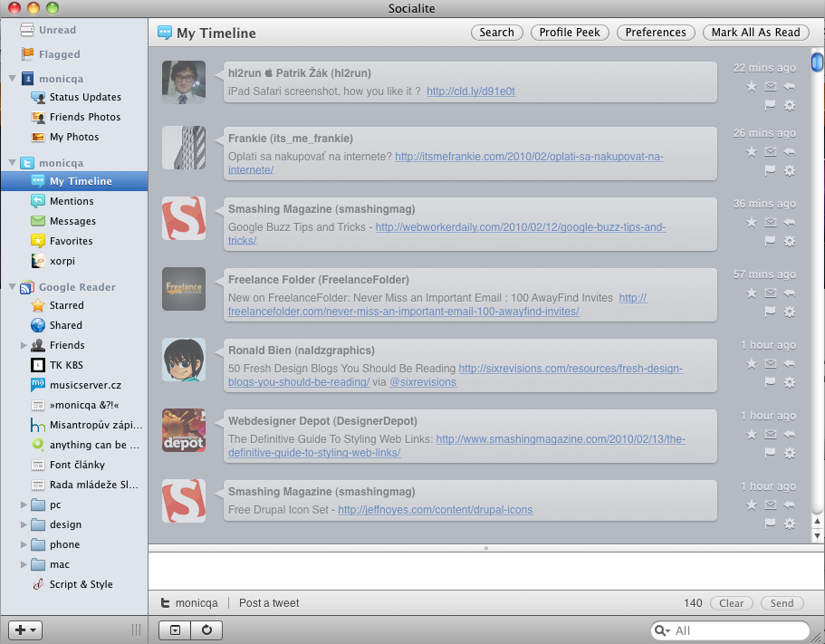This screenshot has width=825, height=644.
Task: Mark All As Read
Action: click(755, 33)
